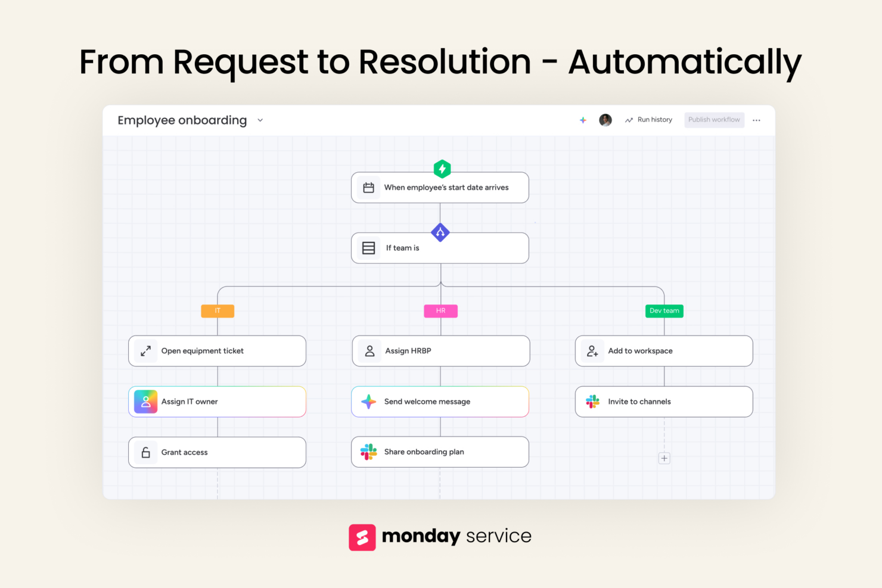This screenshot has height=588, width=882.
Task: Open the three-dot more options menu
Action: coord(756,120)
